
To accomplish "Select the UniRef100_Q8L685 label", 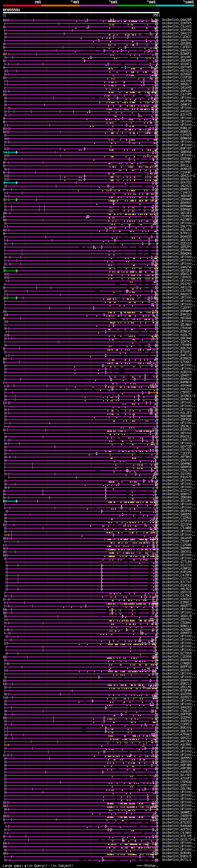I will [177, 61].
